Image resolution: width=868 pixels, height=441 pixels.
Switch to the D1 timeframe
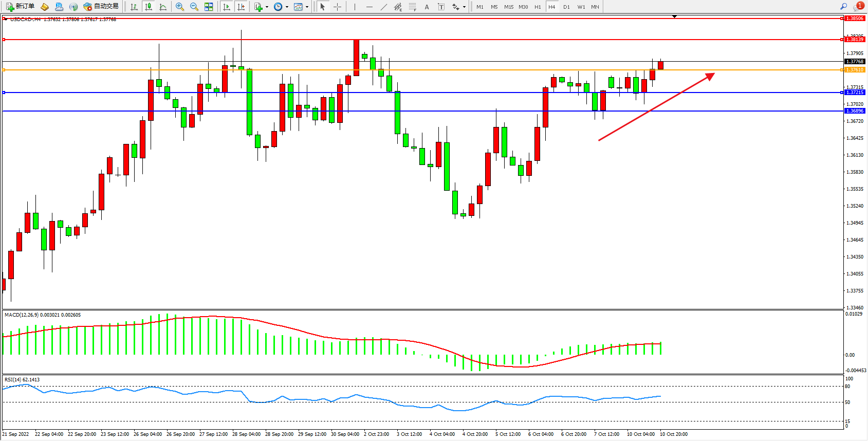tap(566, 7)
